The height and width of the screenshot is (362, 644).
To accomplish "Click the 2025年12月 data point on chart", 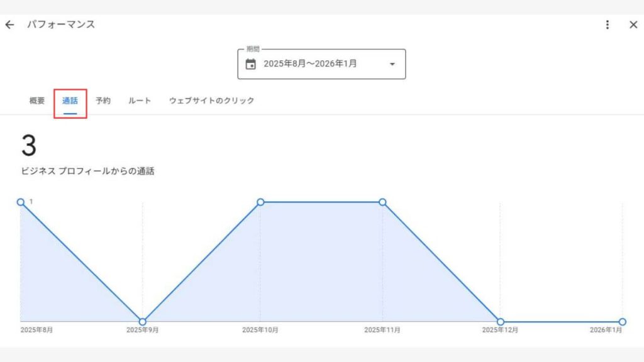I will coord(500,322).
